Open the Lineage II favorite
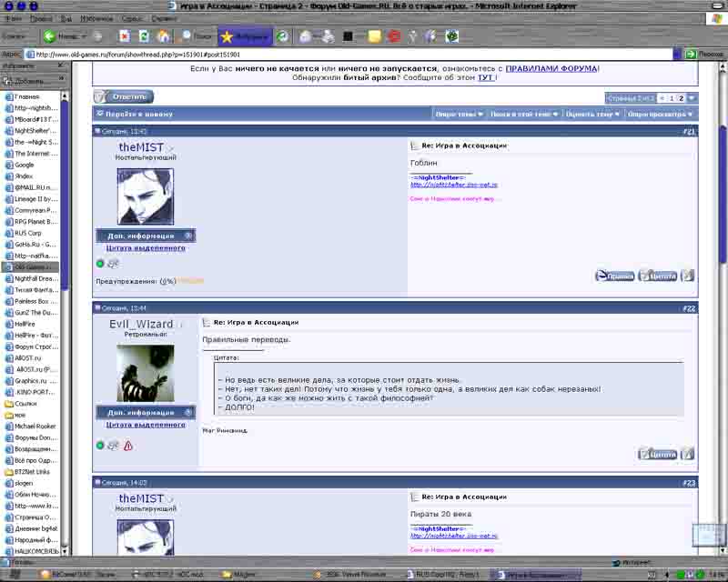 pyautogui.click(x=32, y=199)
